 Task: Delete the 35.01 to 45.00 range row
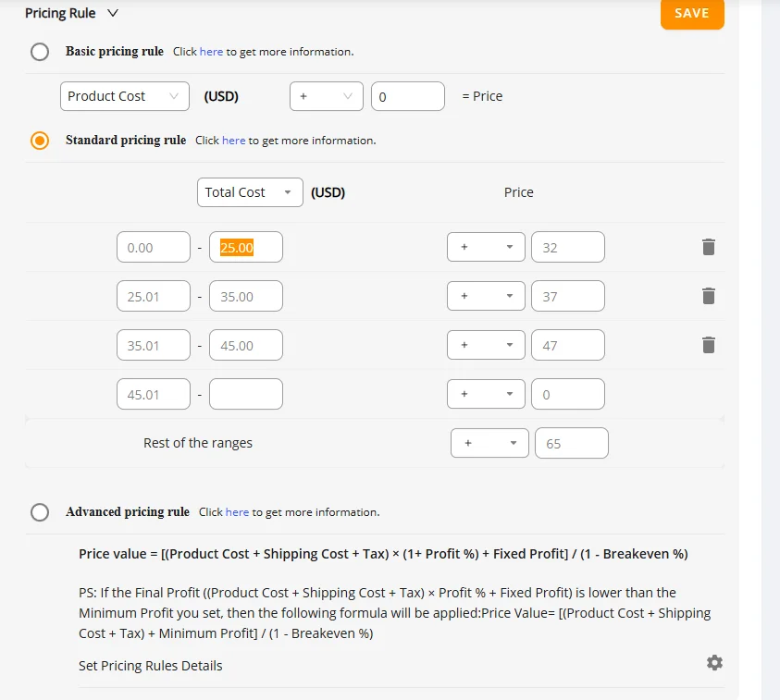point(709,345)
